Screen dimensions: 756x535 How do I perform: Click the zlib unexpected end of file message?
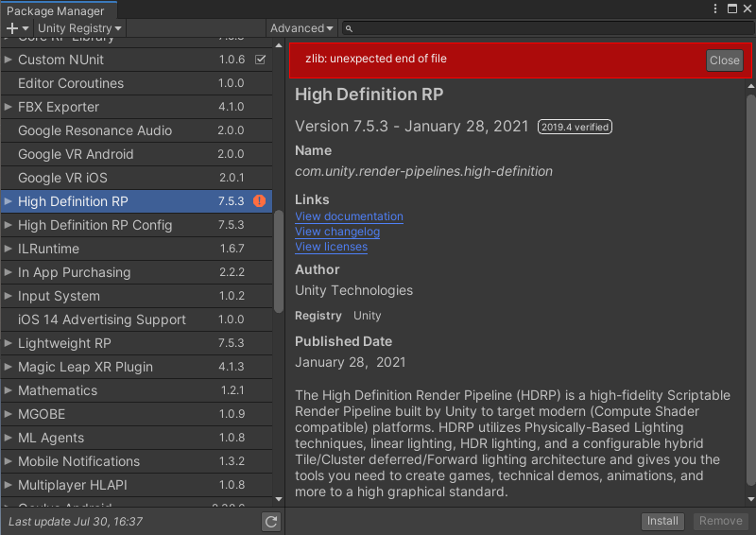pyautogui.click(x=376, y=59)
